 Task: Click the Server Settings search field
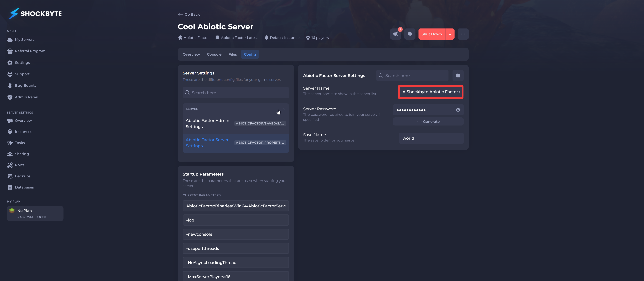pyautogui.click(x=236, y=93)
